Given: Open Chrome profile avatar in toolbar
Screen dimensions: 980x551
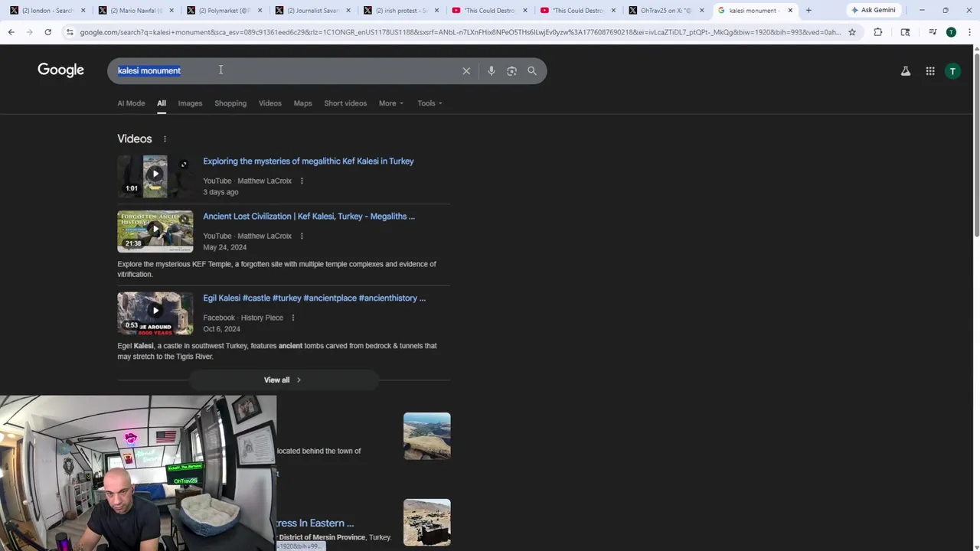Looking at the screenshot, I should 951,32.
